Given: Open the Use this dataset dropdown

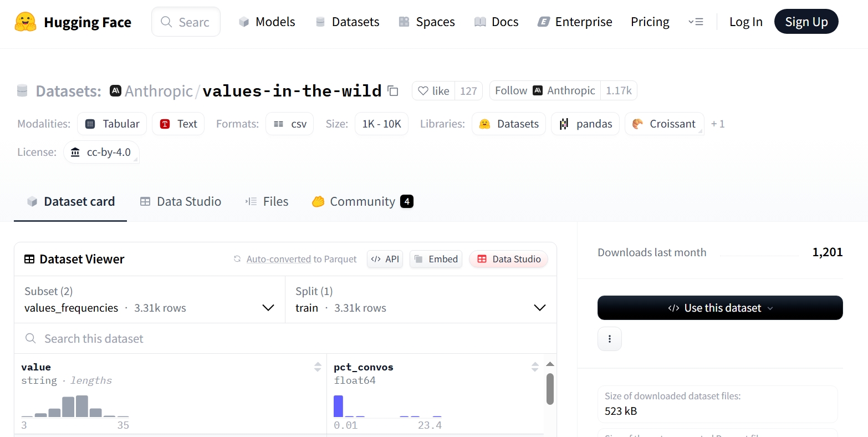Looking at the screenshot, I should click(719, 308).
